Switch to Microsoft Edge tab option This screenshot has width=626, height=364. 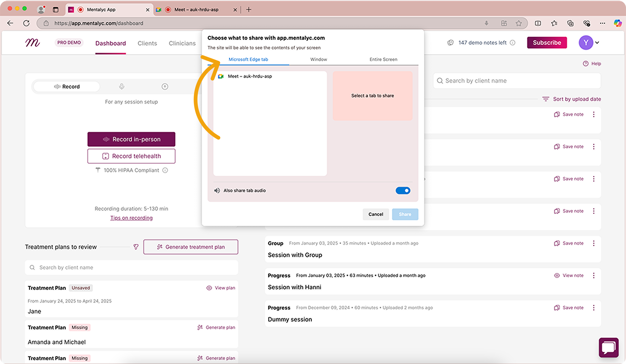click(248, 59)
